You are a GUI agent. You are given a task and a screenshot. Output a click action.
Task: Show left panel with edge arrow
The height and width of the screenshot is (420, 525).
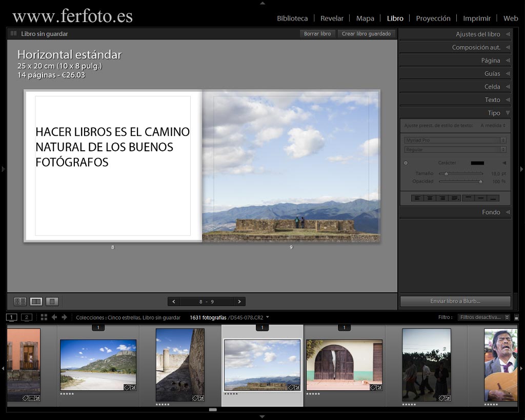(x=3, y=169)
